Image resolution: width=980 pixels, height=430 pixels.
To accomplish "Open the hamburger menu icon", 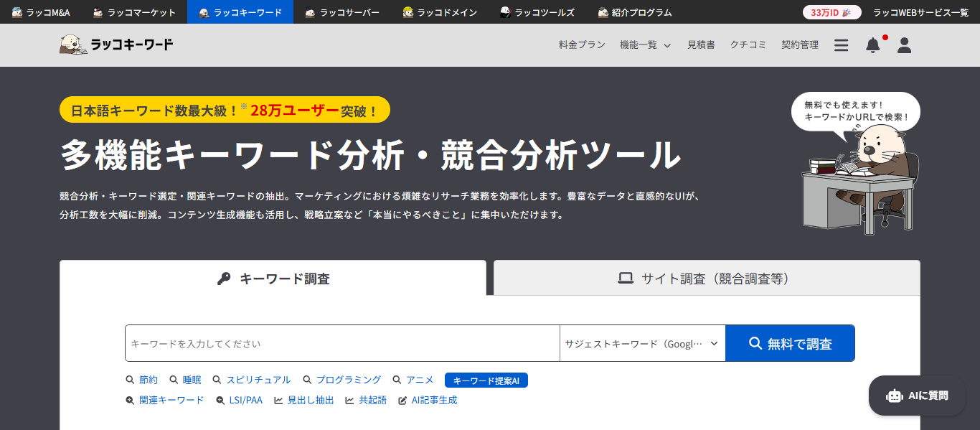I will pyautogui.click(x=841, y=45).
